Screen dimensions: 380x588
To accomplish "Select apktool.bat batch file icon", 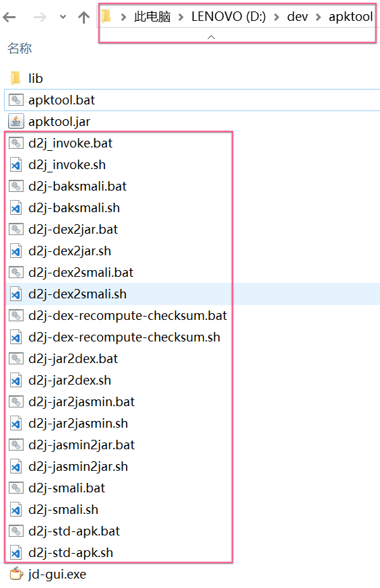I will [x=15, y=100].
